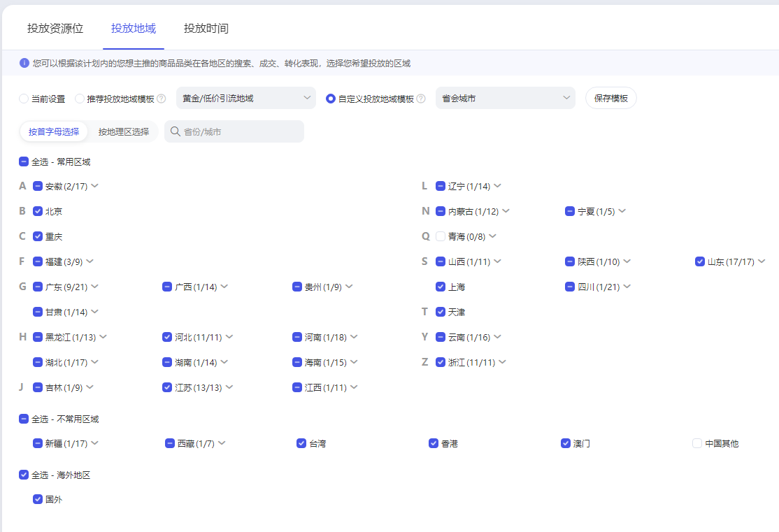Select 推荐投放地域模板 radio option
Screen dimensions: 779x532
80,99
